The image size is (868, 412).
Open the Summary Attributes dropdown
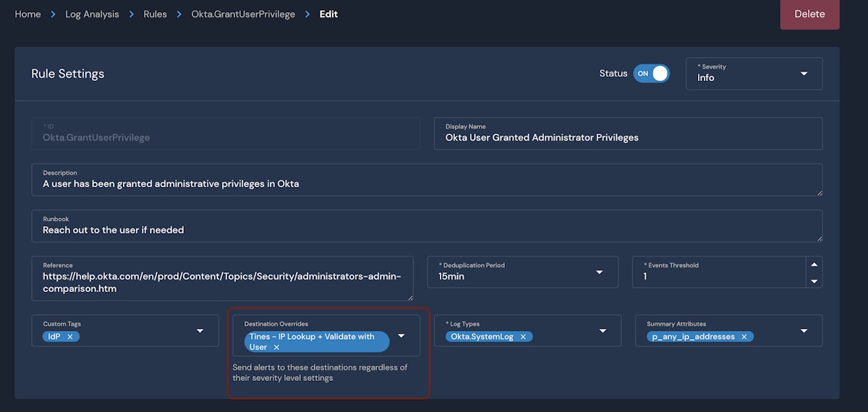[x=804, y=331]
